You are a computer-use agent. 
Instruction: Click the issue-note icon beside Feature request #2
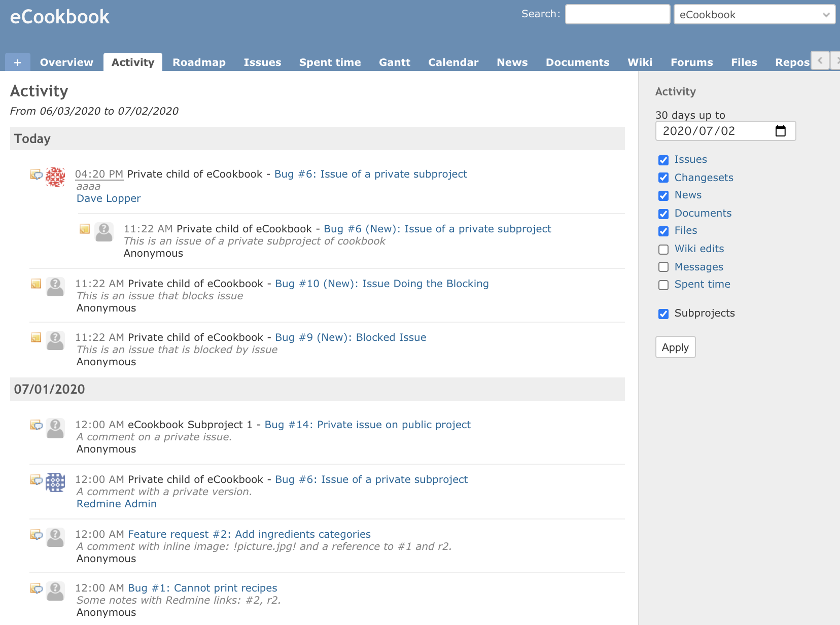[x=36, y=535]
